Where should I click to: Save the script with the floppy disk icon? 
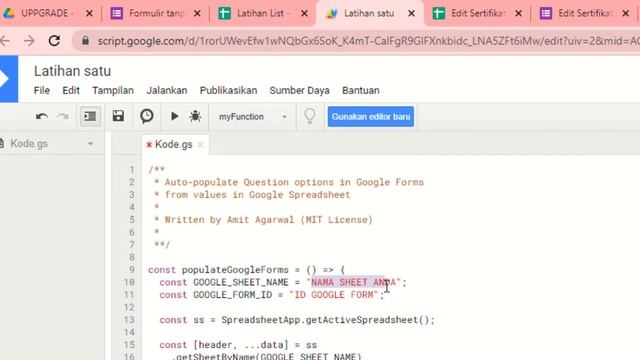click(x=118, y=116)
